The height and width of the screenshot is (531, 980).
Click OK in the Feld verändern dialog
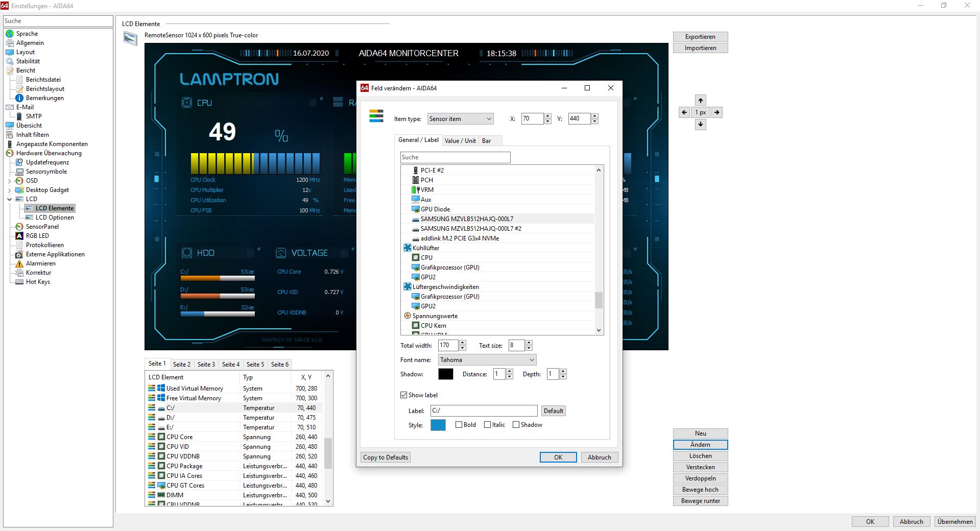(x=558, y=457)
